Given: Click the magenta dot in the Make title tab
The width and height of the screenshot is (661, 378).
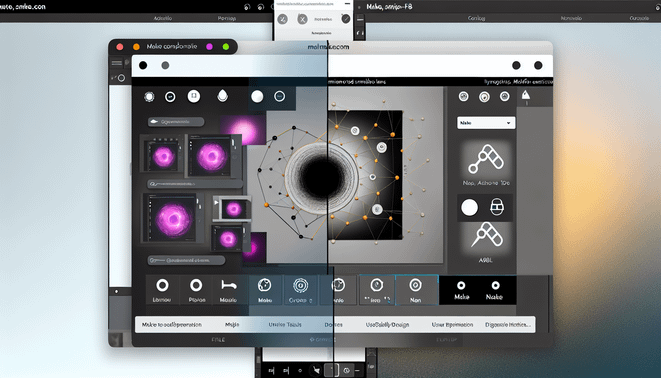Looking at the screenshot, I should pos(210,47).
